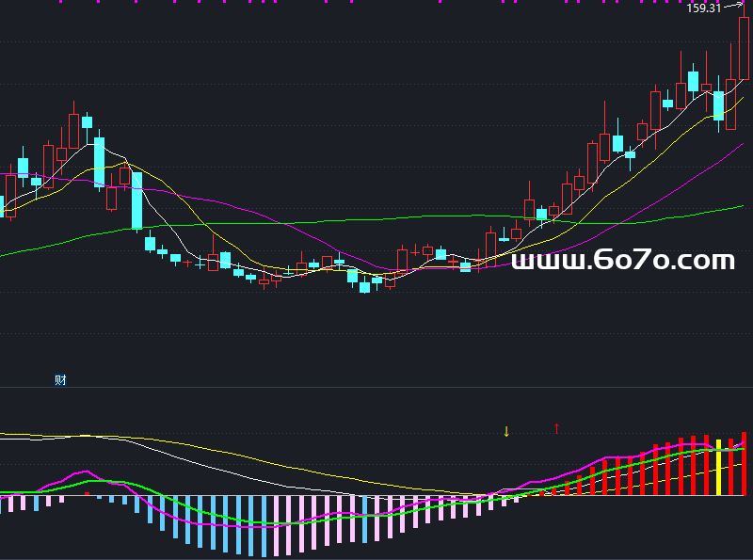Click the first small red histogram bar after crossover

527,494
